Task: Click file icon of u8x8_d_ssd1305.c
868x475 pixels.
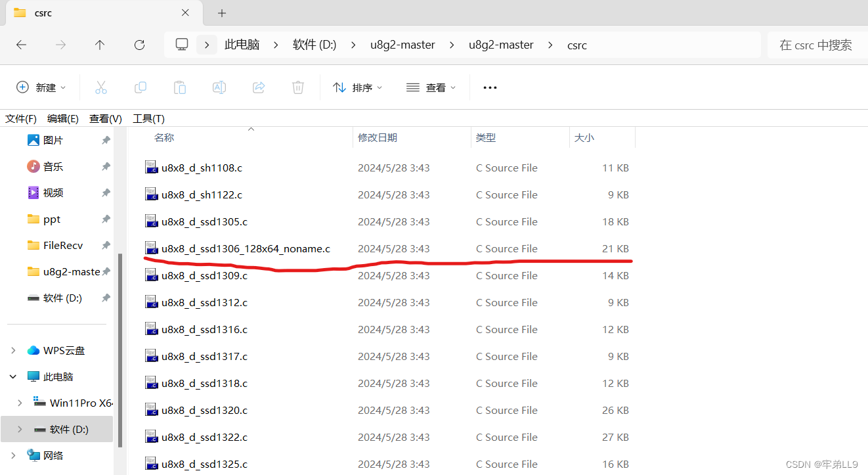Action: [152, 221]
